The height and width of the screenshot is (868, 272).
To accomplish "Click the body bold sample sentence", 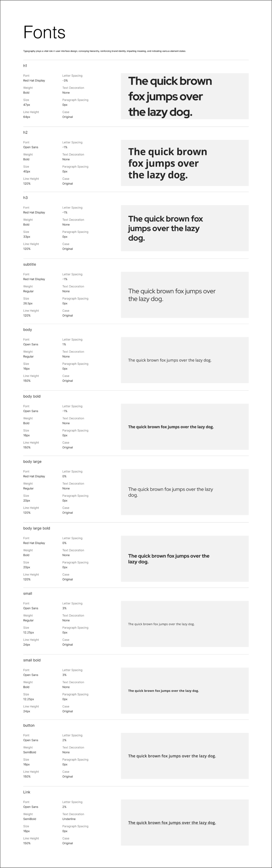I will [171, 427].
